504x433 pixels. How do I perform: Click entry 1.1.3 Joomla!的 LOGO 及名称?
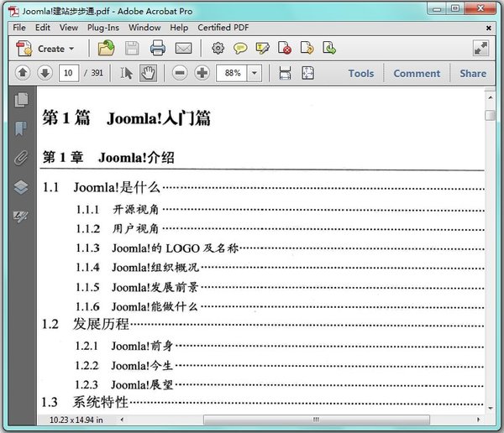157,248
